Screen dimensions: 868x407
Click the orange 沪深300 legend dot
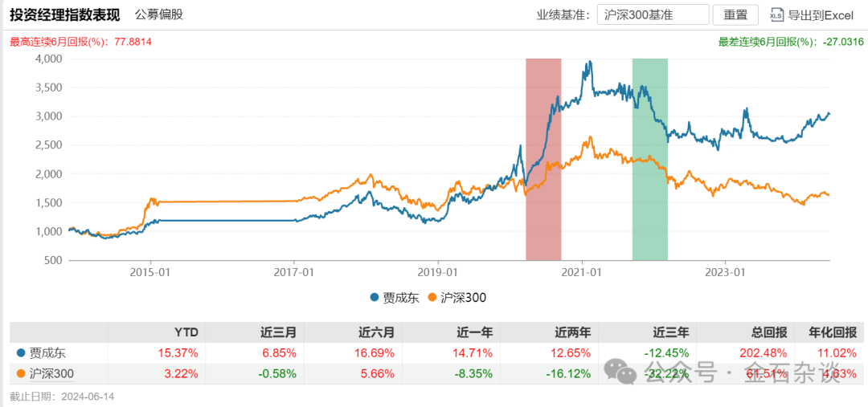coord(432,298)
